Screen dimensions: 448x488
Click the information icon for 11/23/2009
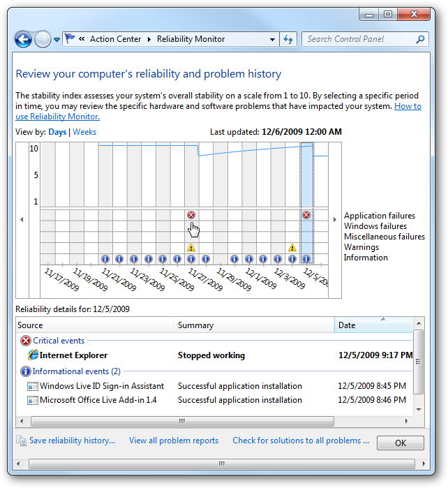tap(134, 259)
